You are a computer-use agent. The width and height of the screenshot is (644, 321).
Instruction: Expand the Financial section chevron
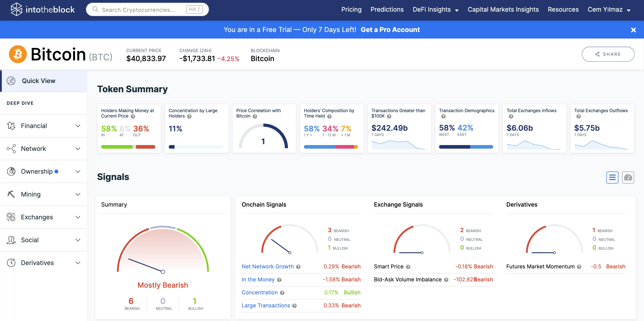pyautogui.click(x=78, y=126)
